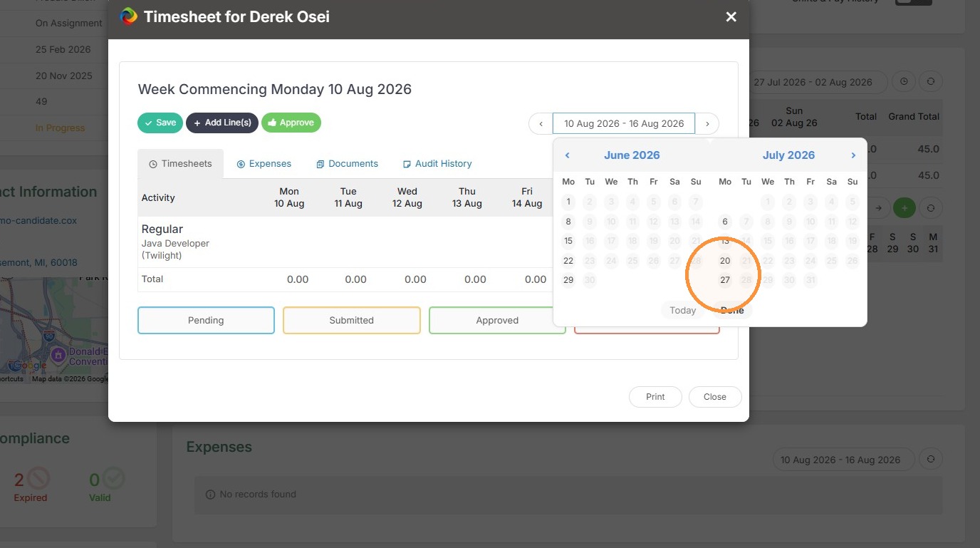
Task: Switch to the Documents tab
Action: [x=348, y=164]
